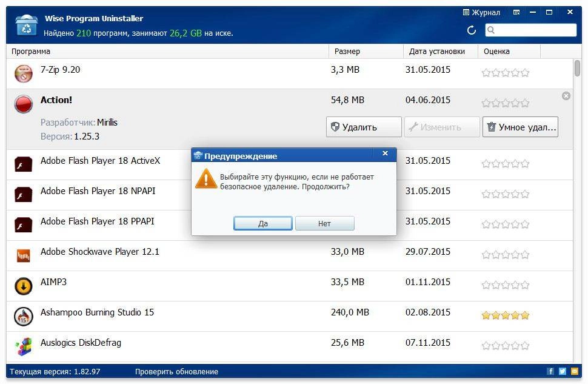
Task: Open the Журнал log view
Action: (481, 12)
